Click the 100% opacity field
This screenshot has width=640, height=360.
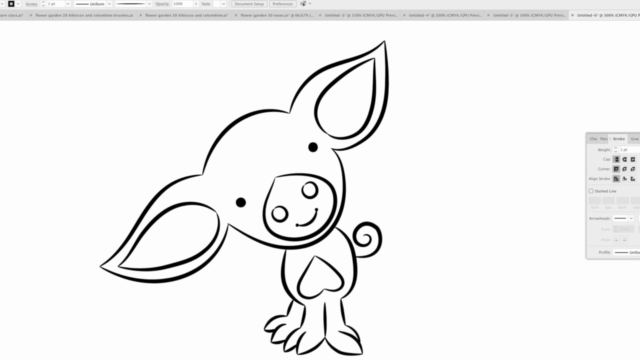tap(182, 4)
